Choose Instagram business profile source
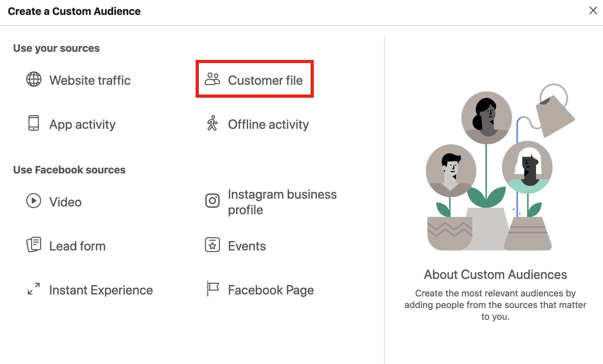Screen dimensions: 603x364 click(282, 202)
